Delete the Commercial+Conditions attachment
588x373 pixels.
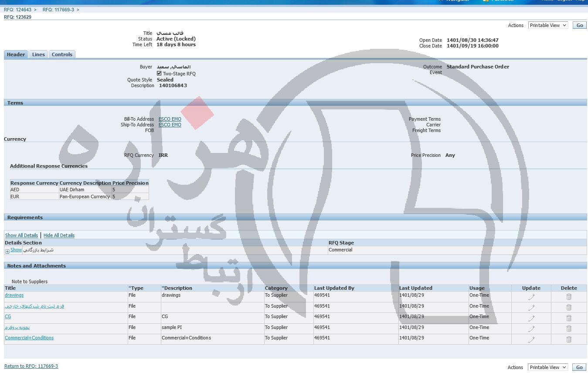(x=568, y=339)
